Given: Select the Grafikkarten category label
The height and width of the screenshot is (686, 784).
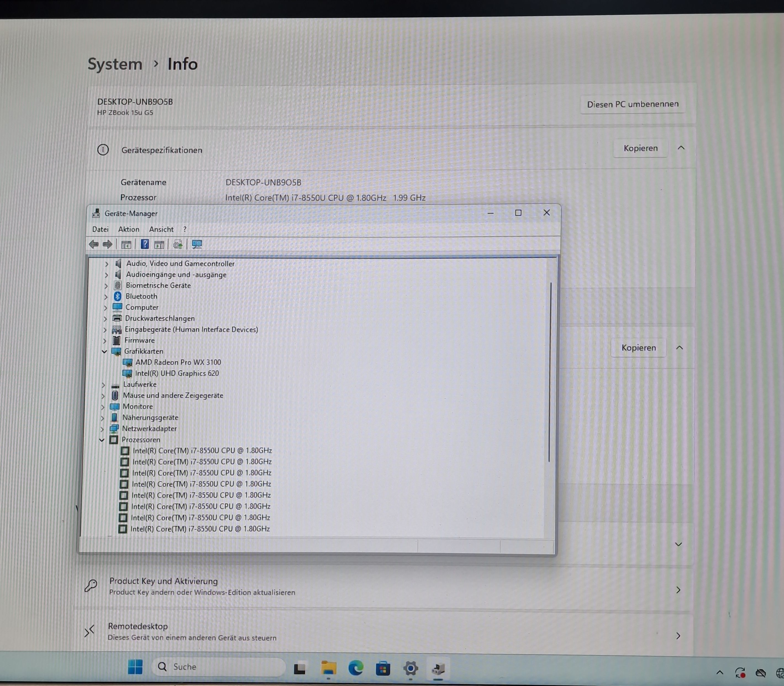Looking at the screenshot, I should pyautogui.click(x=144, y=351).
